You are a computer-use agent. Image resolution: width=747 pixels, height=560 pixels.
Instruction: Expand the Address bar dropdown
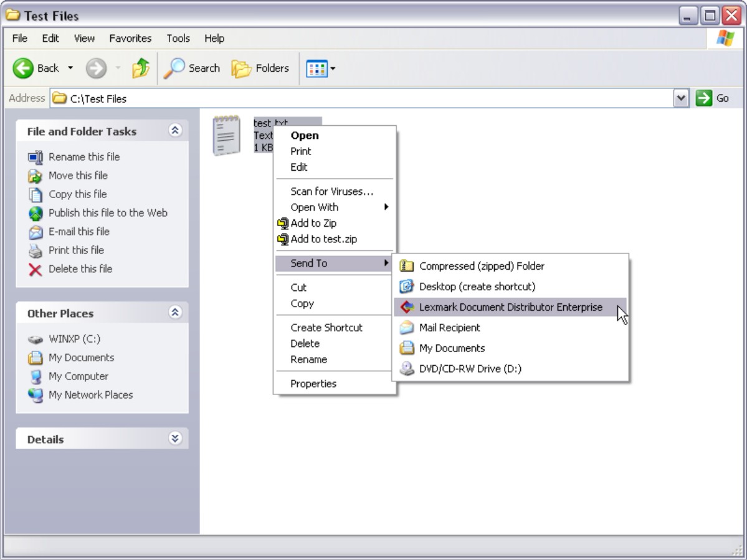click(681, 98)
